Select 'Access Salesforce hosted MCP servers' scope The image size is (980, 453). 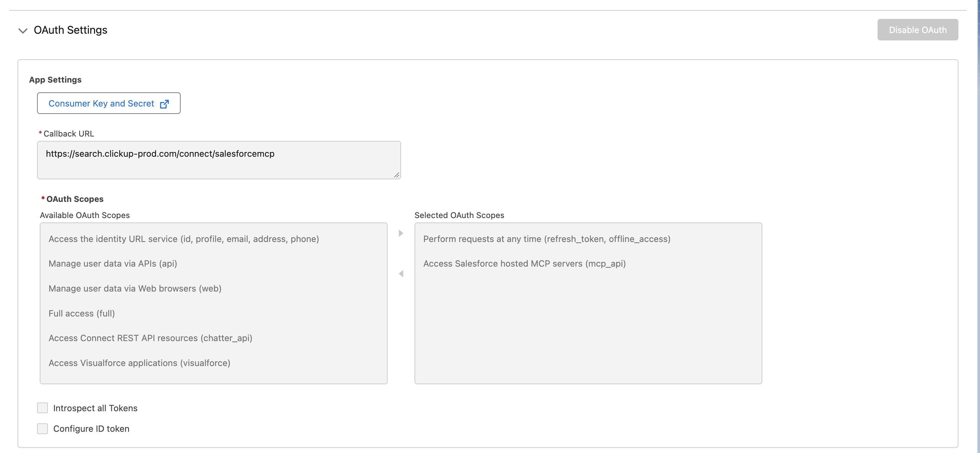(588, 264)
